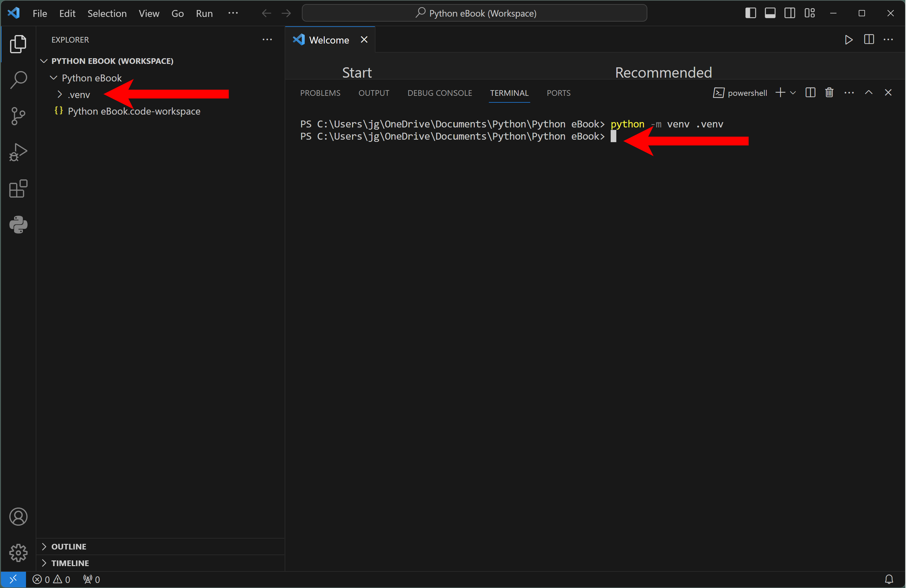
Task: Create a new terminal with plus icon
Action: pyautogui.click(x=780, y=92)
